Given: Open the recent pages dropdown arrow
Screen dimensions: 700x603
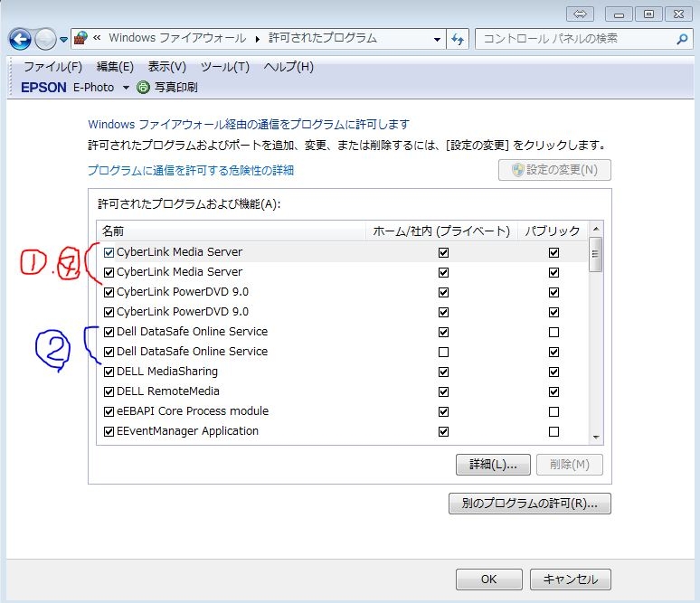Looking at the screenshot, I should click(x=63, y=40).
